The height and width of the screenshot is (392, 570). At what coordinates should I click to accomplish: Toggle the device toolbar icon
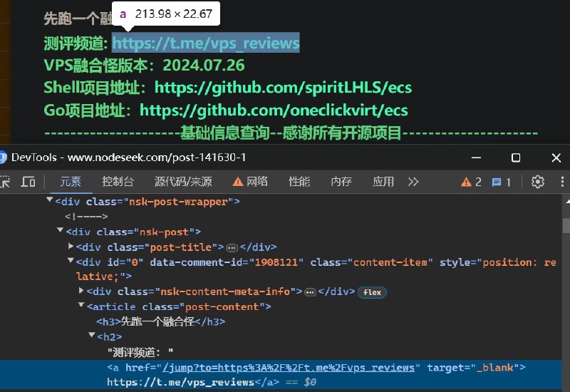[x=28, y=182]
